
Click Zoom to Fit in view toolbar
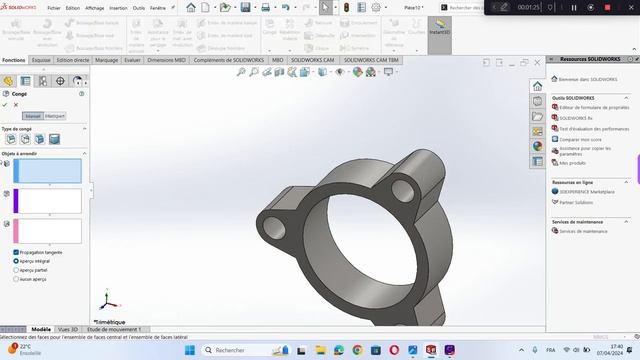pyautogui.click(x=241, y=72)
